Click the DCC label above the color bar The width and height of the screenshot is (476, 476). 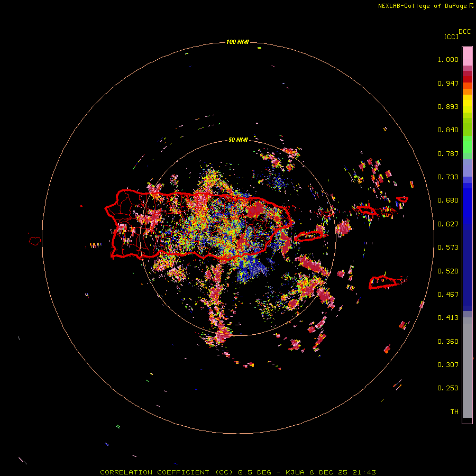click(x=465, y=32)
